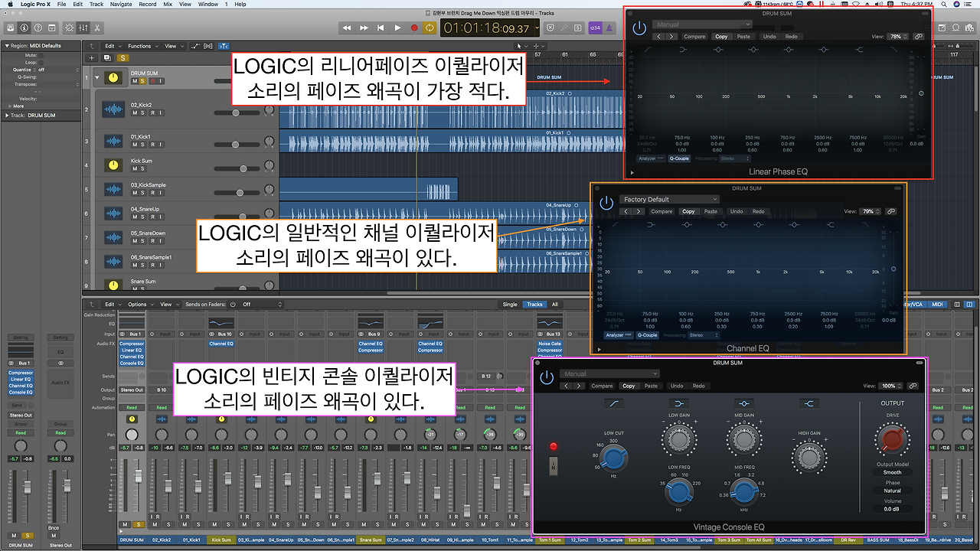Image resolution: width=980 pixels, height=551 pixels.
Task: Open the Editors scissors button
Action: pos(97,28)
